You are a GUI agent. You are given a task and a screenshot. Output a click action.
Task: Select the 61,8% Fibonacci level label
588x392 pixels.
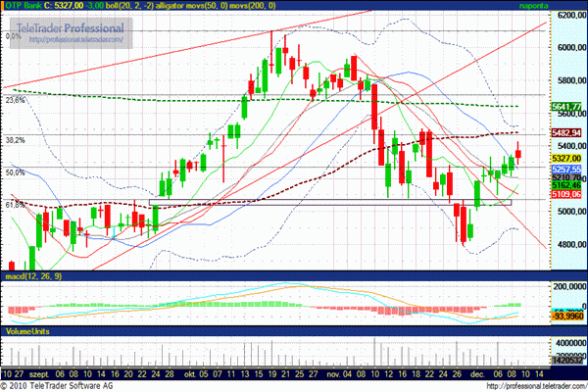click(x=15, y=204)
